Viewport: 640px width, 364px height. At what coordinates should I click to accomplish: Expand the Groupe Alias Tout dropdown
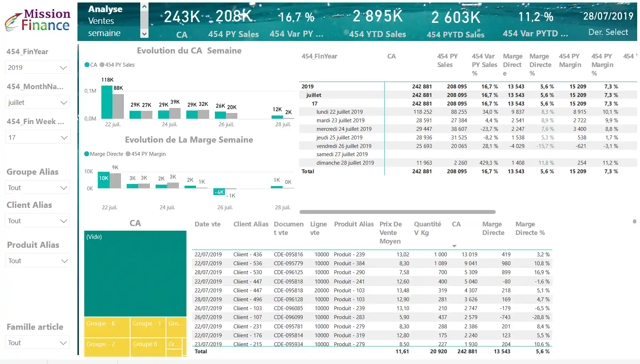[37, 188]
